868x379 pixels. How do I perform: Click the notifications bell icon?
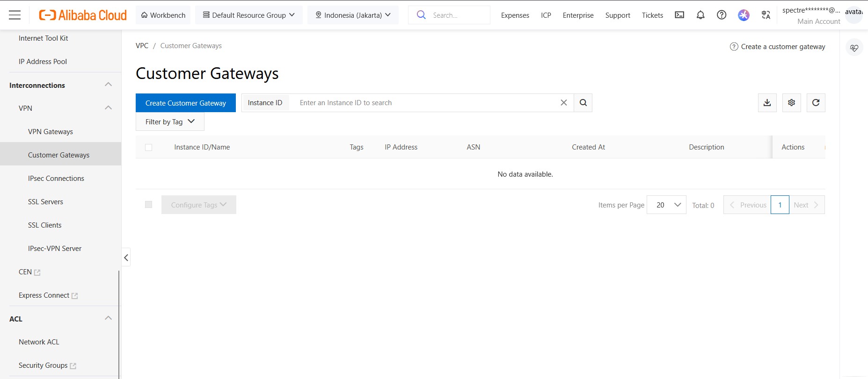click(x=700, y=15)
